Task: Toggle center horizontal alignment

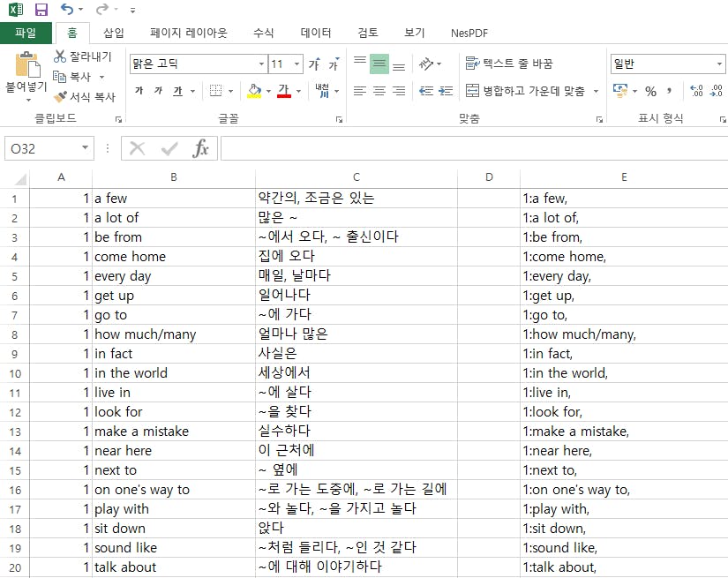Action: [x=379, y=91]
